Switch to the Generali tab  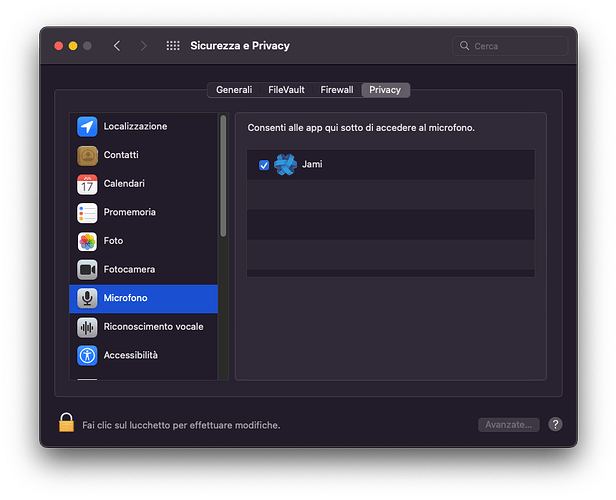pos(234,90)
